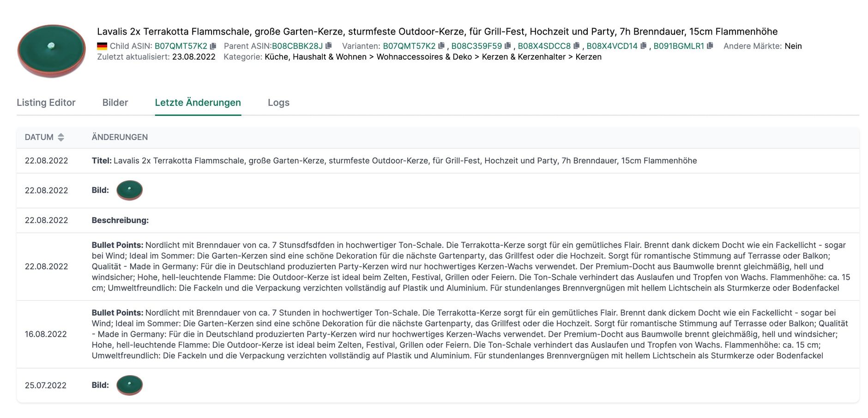This screenshot has height=418, width=868.
Task: Copy Child ASIN B07QMT57K2 with the copy icon
Action: point(213,46)
